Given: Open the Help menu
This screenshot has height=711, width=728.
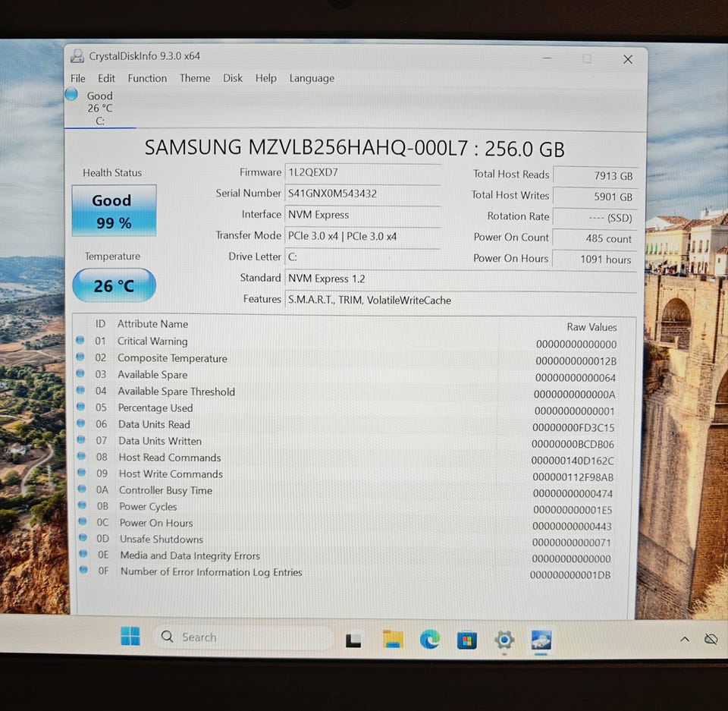Looking at the screenshot, I should coord(265,78).
